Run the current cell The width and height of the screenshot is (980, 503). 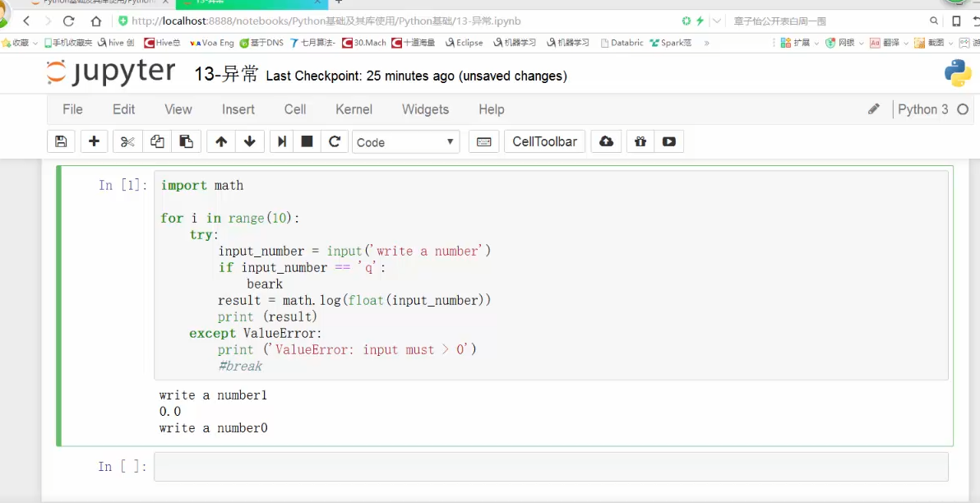pyautogui.click(x=282, y=142)
